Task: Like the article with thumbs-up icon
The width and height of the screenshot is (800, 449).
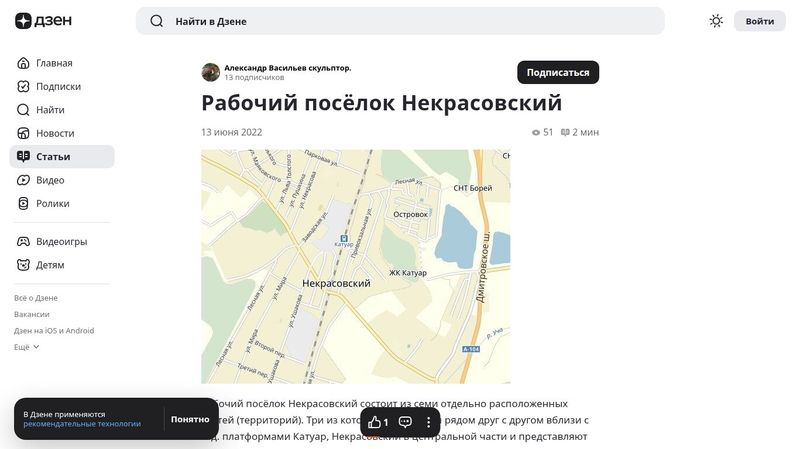Action: pyautogui.click(x=377, y=422)
